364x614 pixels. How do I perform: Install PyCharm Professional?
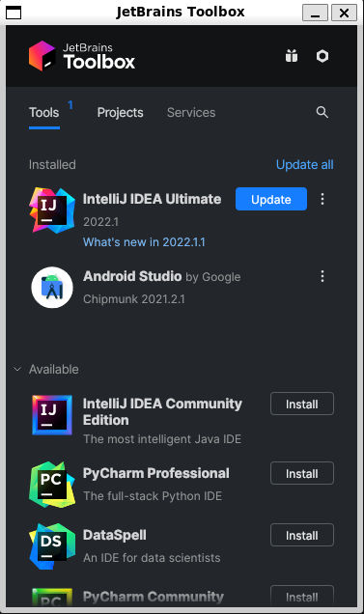301,473
